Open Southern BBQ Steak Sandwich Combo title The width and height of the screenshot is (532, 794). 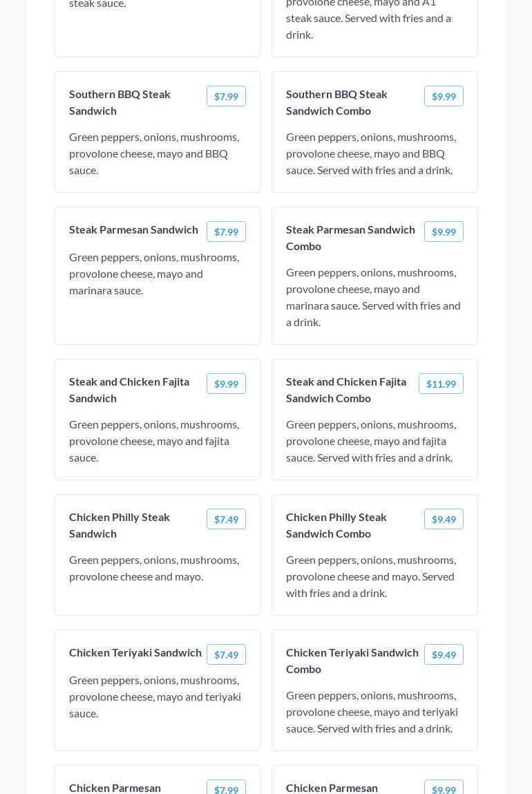[336, 102]
